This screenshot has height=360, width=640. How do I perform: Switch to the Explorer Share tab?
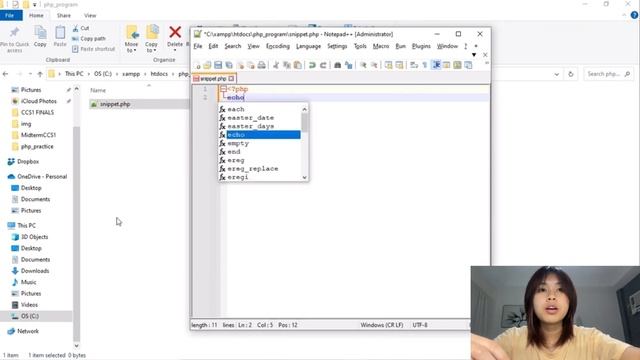(64, 16)
